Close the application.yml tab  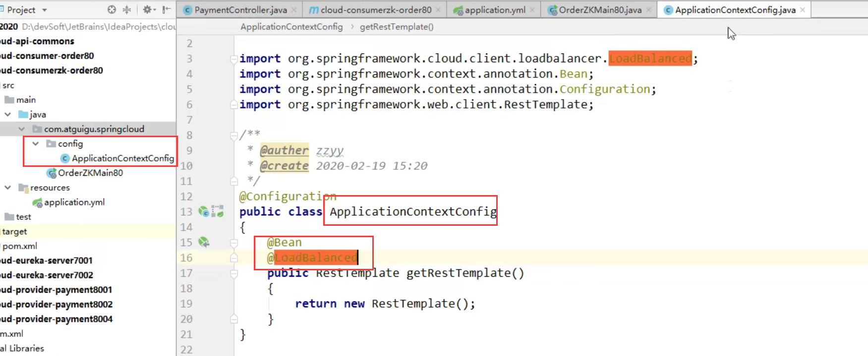pos(532,10)
